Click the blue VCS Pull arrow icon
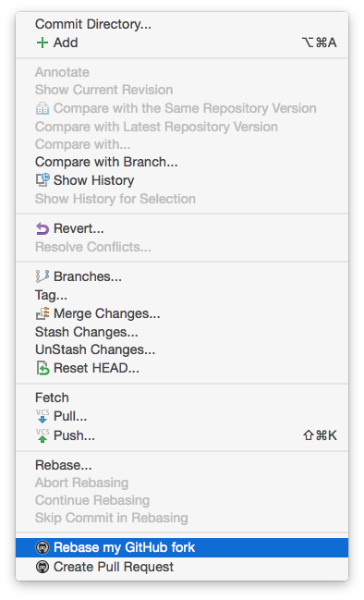Image resolution: width=364 pixels, height=600 pixels. tap(42, 416)
